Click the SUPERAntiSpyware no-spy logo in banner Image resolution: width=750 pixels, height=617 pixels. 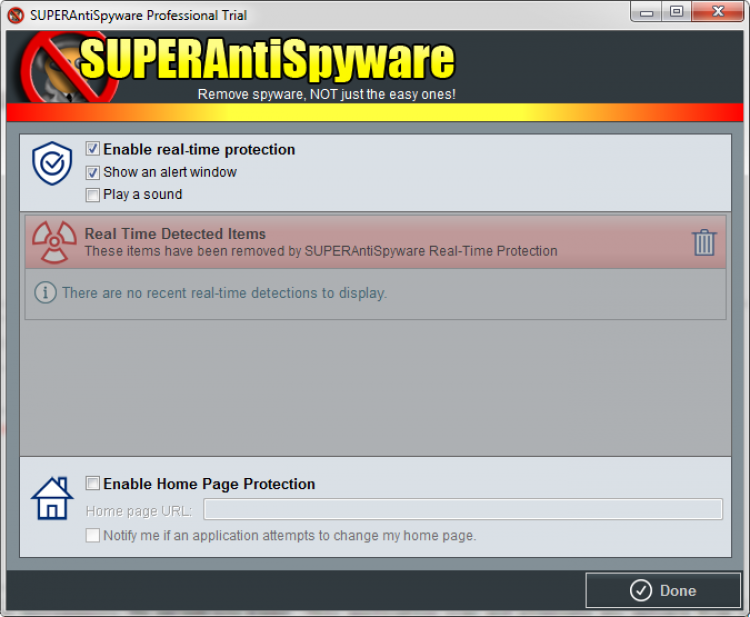pyautogui.click(x=67, y=67)
